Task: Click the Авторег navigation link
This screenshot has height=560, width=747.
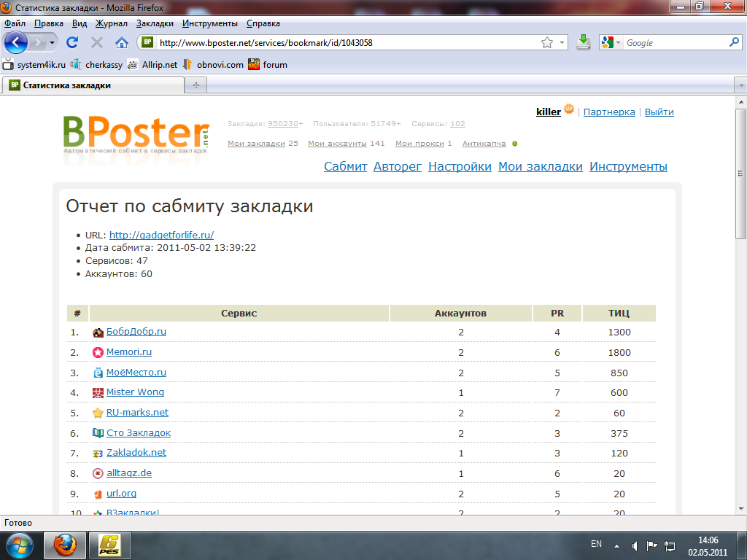Action: [x=398, y=167]
